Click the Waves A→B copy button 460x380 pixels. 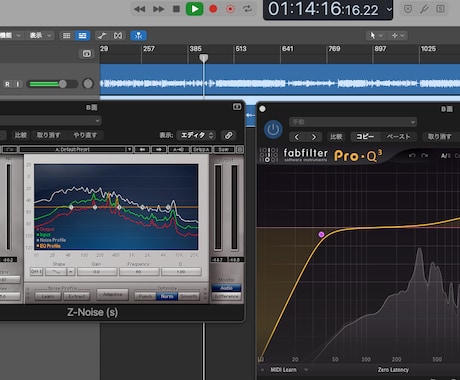[x=179, y=149]
